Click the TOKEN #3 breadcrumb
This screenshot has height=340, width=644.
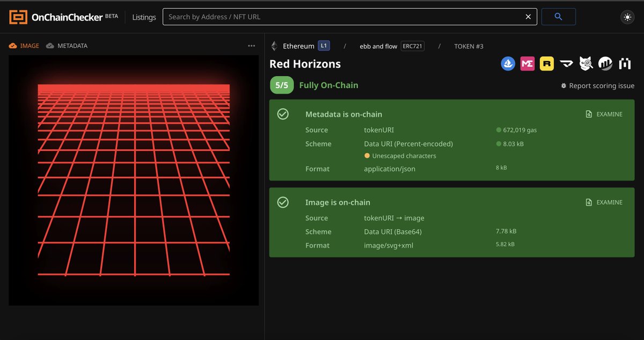click(x=469, y=46)
